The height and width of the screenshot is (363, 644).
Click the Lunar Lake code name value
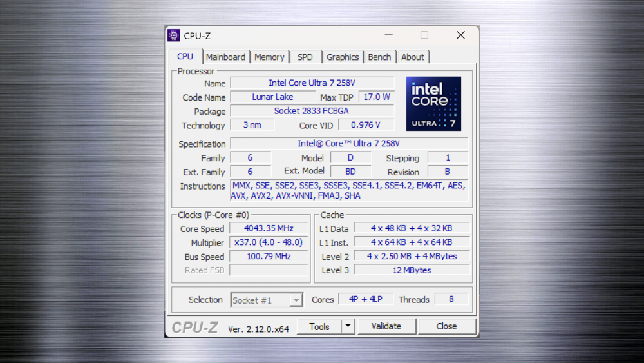click(272, 97)
